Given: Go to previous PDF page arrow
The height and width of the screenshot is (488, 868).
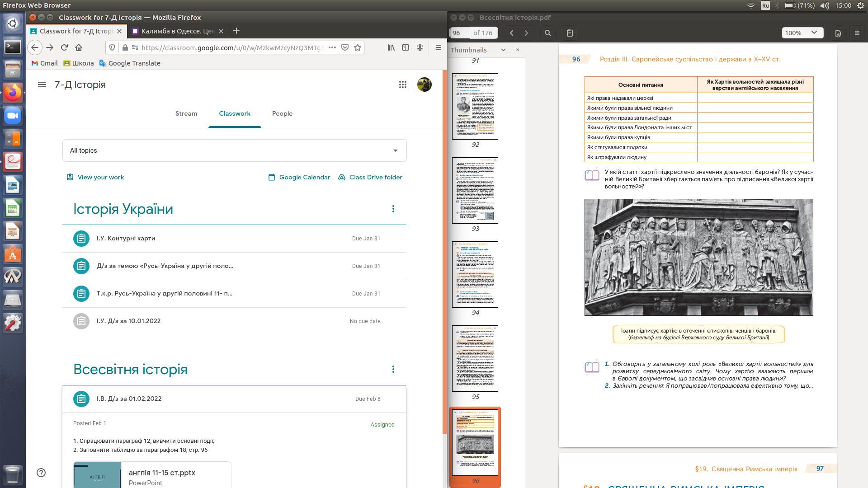Looking at the screenshot, I should point(512,33).
